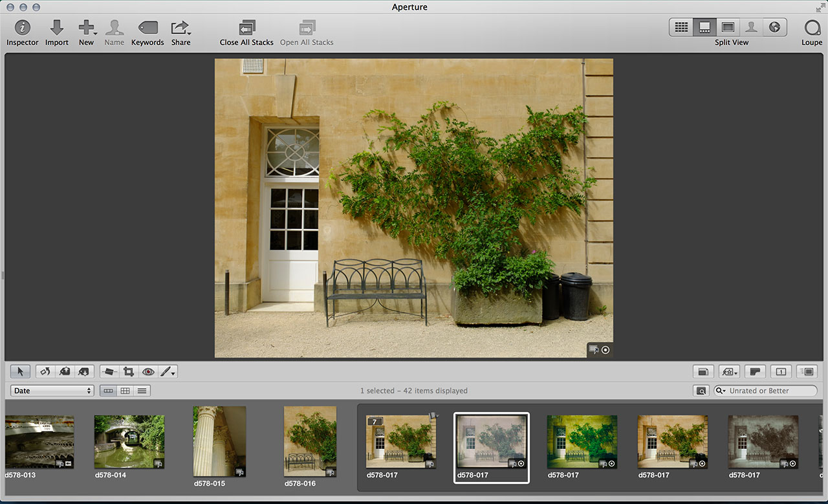Toggle Viewer-only display mode
The width and height of the screenshot is (828, 504).
[x=728, y=27]
